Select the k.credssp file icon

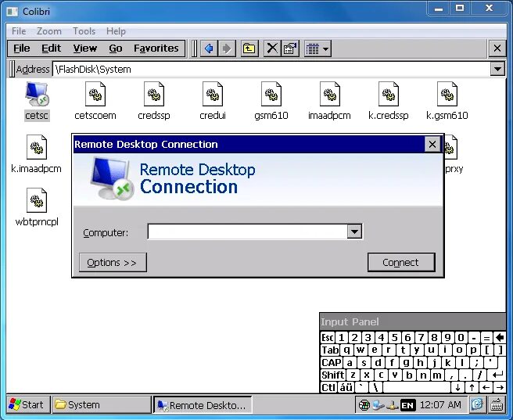click(x=389, y=94)
